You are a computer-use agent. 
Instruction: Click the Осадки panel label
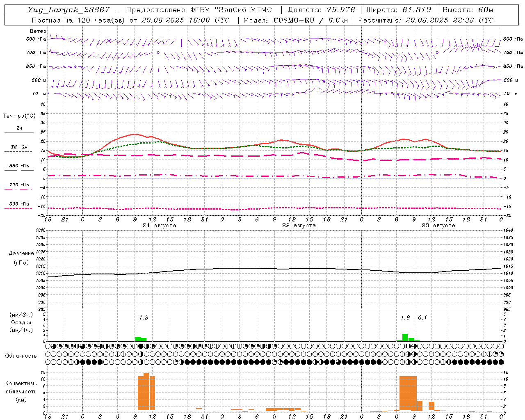[21, 322]
